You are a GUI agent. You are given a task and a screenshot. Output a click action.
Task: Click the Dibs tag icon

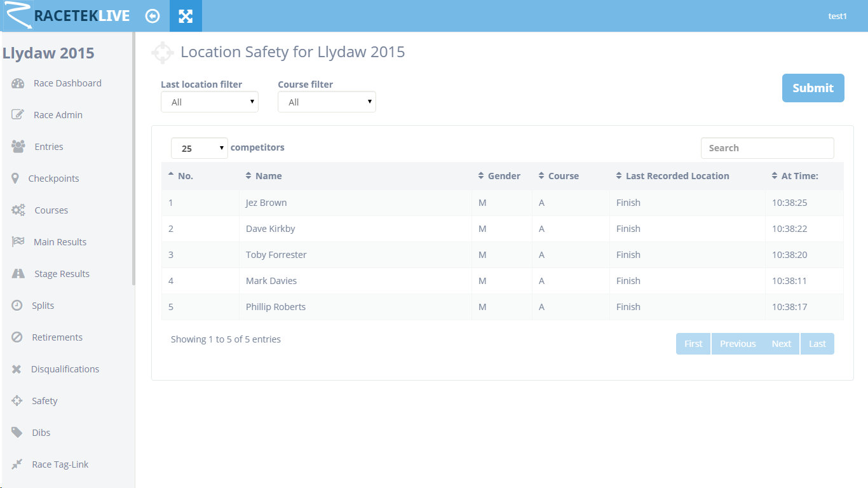[17, 433]
